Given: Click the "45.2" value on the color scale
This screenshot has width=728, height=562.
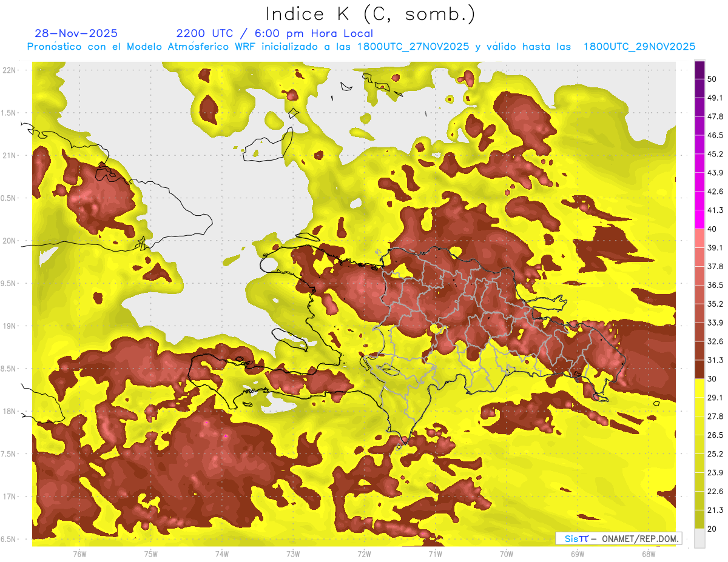Looking at the screenshot, I should click(715, 154).
